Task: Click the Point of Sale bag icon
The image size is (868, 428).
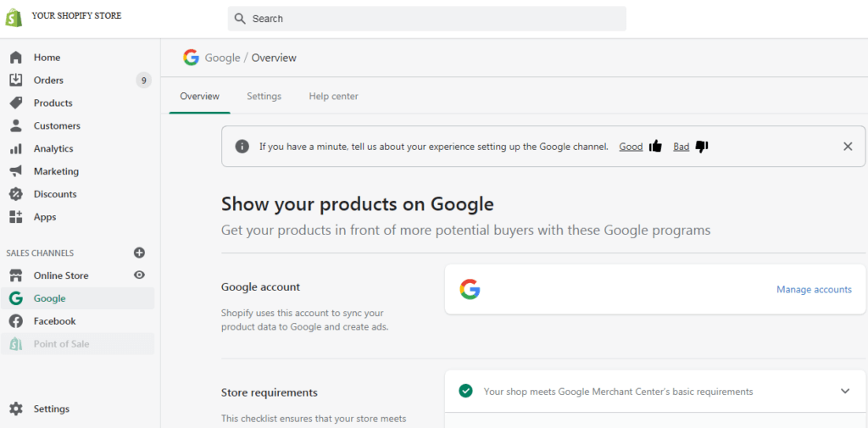Action: [16, 344]
